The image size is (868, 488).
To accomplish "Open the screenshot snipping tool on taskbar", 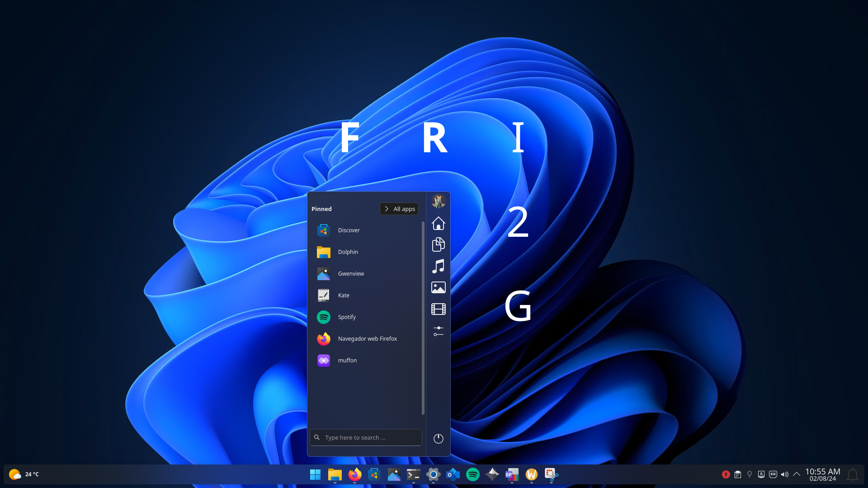I will pos(551,474).
